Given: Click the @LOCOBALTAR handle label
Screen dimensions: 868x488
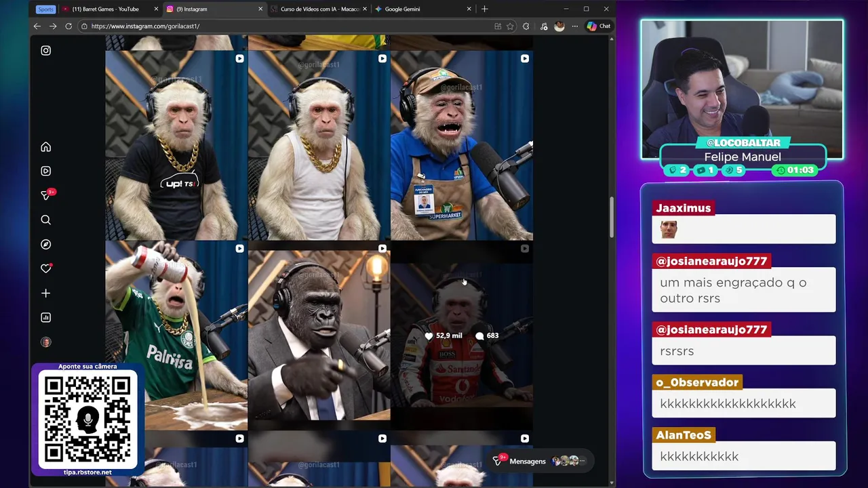Looking at the screenshot, I should [x=743, y=143].
